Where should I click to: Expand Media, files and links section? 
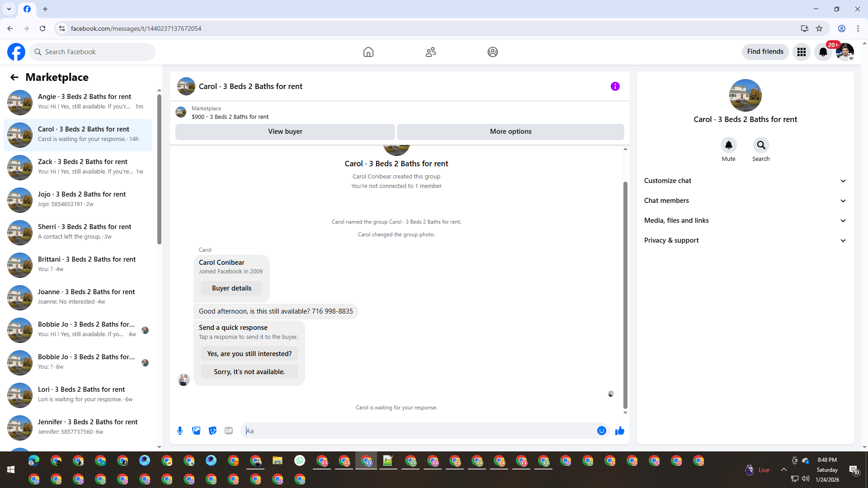[745, 221]
